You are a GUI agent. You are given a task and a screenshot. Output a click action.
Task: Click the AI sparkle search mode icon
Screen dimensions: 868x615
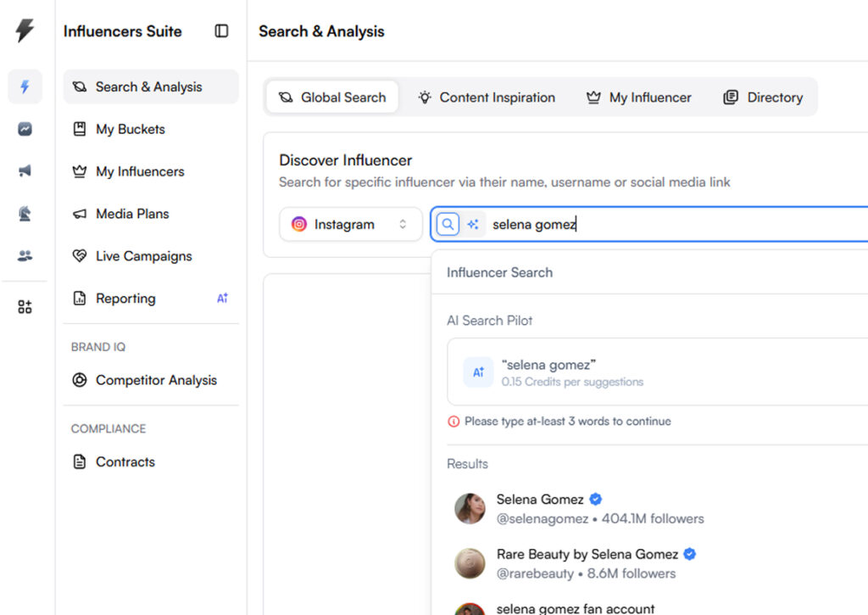[x=473, y=225]
